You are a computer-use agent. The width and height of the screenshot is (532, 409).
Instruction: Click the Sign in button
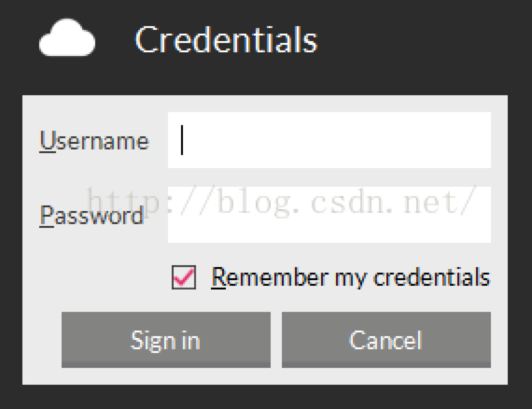coord(166,339)
